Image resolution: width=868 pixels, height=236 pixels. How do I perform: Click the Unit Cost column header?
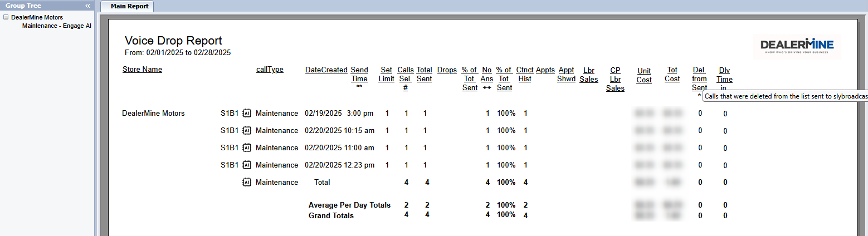644,75
